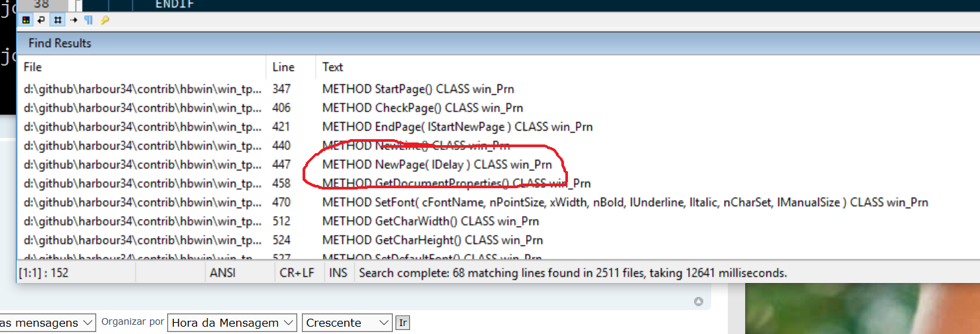Toggle the syntax coloring icon in toolbar
This screenshot has height=334, width=980.
26,20
